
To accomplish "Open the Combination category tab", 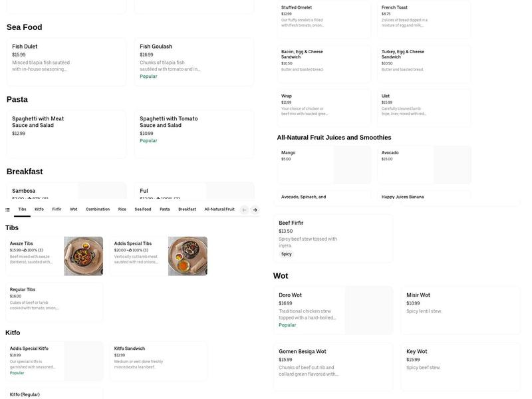I will pyautogui.click(x=98, y=209).
